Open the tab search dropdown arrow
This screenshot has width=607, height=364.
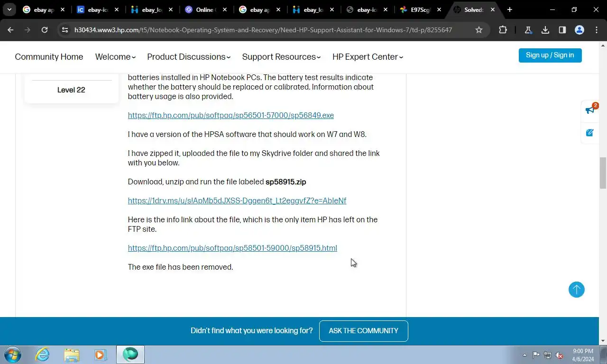click(9, 9)
